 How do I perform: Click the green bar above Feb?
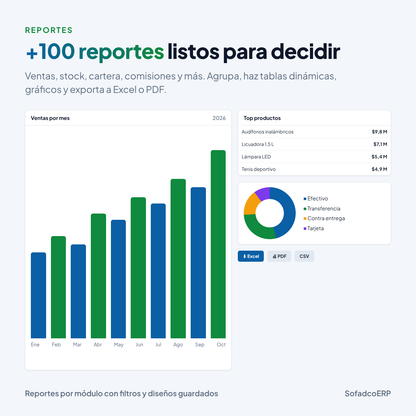[58, 287]
